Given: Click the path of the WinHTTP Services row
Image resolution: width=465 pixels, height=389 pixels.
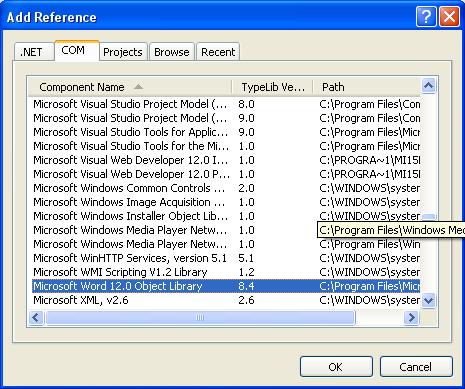Looking at the screenshot, I should 369,258.
